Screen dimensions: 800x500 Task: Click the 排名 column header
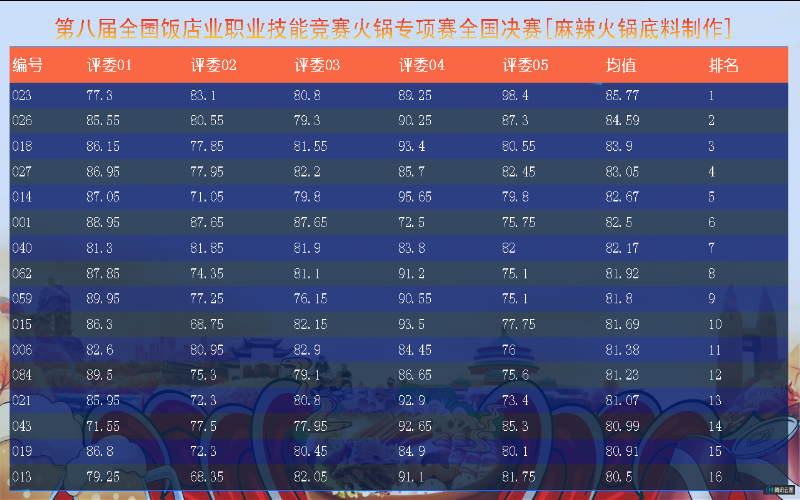pos(723,66)
